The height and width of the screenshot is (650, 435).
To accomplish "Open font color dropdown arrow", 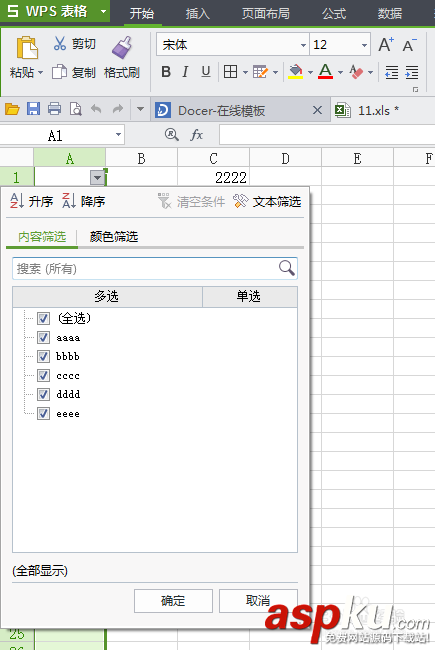I will [340, 73].
